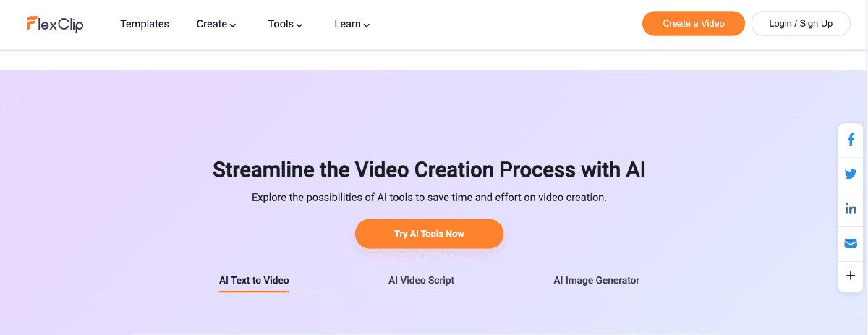Click the FlexClip logo
The image size is (868, 335).
click(55, 24)
